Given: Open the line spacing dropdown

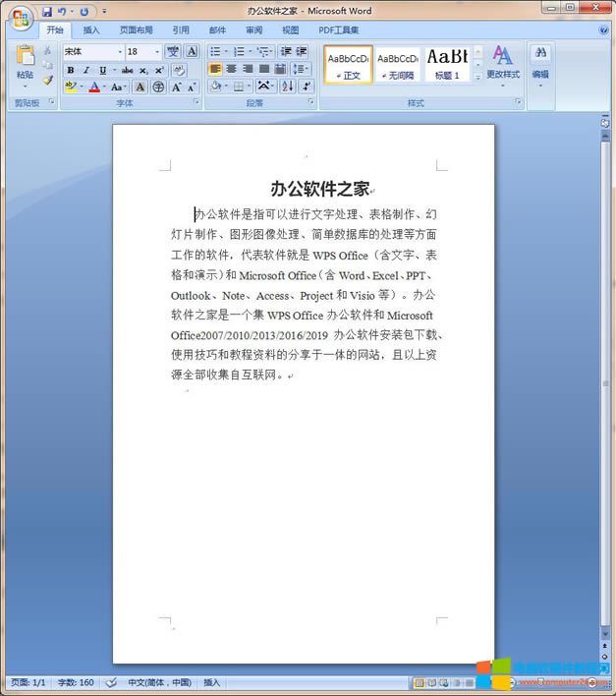Looking at the screenshot, I should [x=302, y=69].
